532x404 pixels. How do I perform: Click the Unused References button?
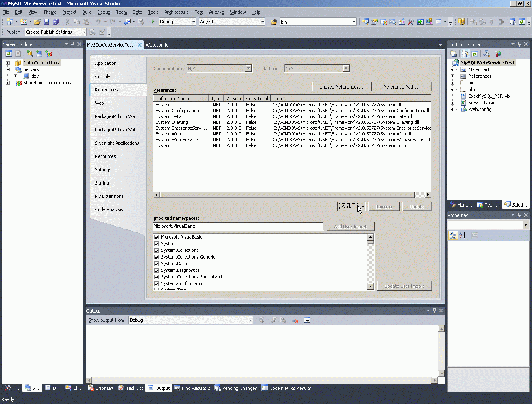pyautogui.click(x=341, y=86)
